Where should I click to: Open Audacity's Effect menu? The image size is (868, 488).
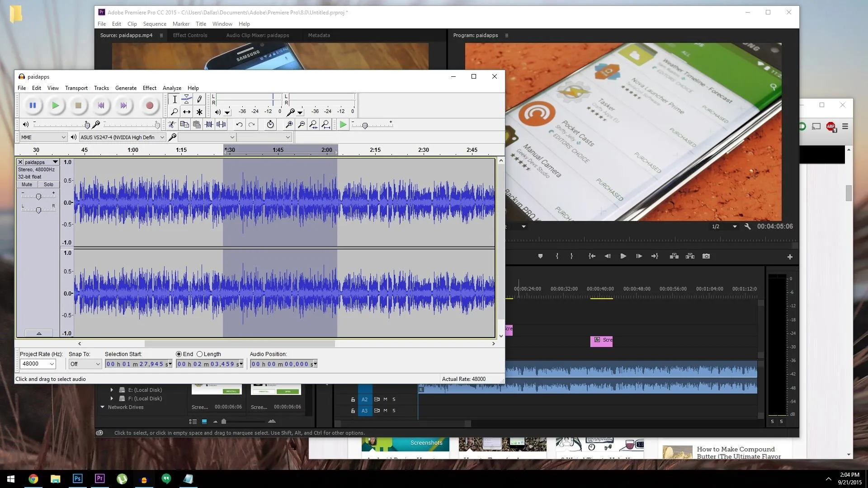pyautogui.click(x=149, y=88)
